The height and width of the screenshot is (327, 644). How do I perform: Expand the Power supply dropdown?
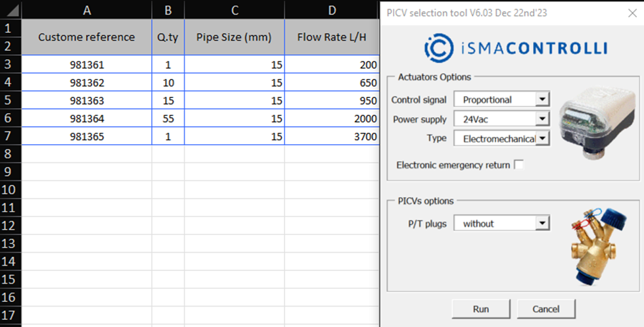pyautogui.click(x=541, y=119)
